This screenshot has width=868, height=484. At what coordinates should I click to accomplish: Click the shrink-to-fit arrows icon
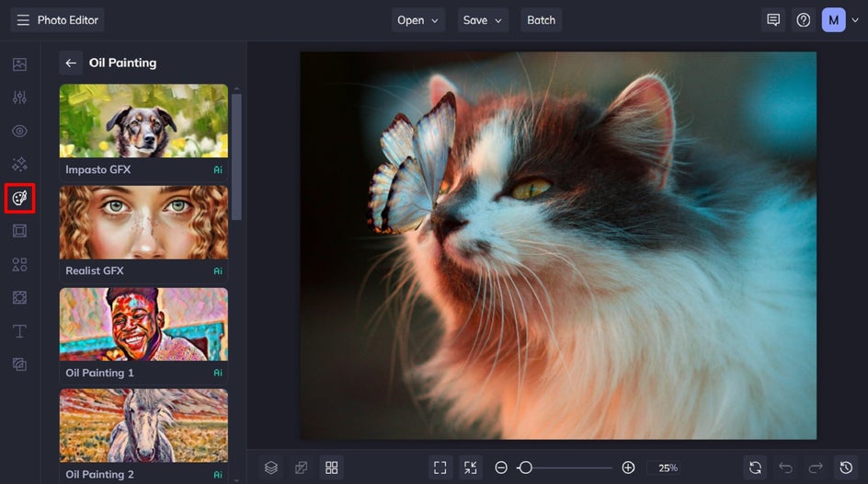(471, 468)
